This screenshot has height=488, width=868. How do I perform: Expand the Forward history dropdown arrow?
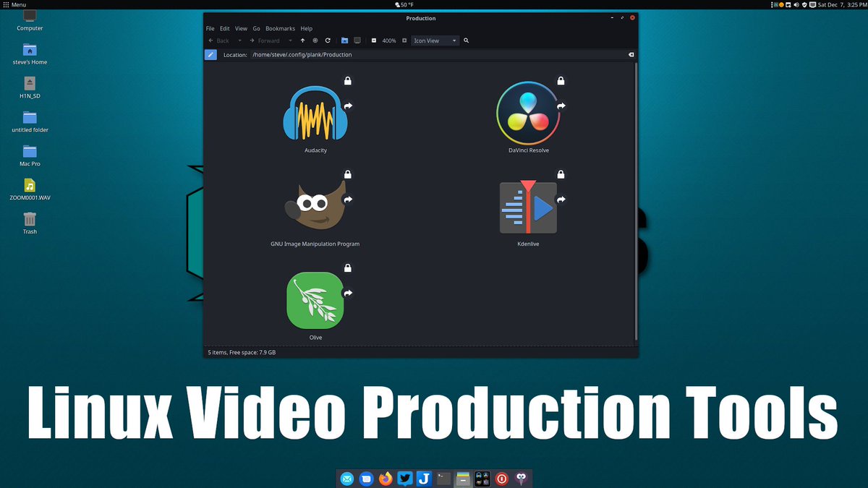point(291,40)
